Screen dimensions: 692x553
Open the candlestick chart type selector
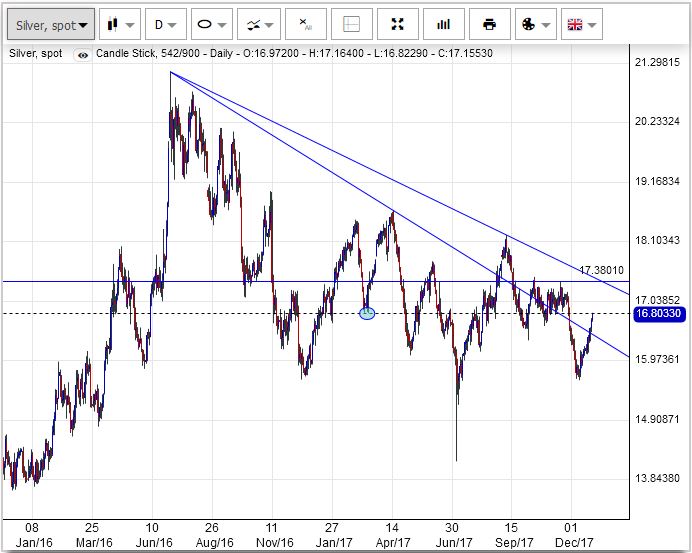[120, 25]
